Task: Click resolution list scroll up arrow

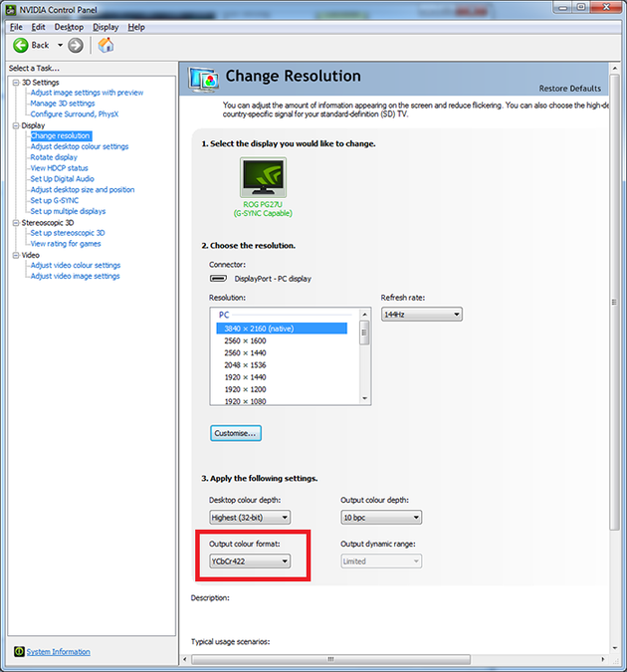Action: pos(364,315)
